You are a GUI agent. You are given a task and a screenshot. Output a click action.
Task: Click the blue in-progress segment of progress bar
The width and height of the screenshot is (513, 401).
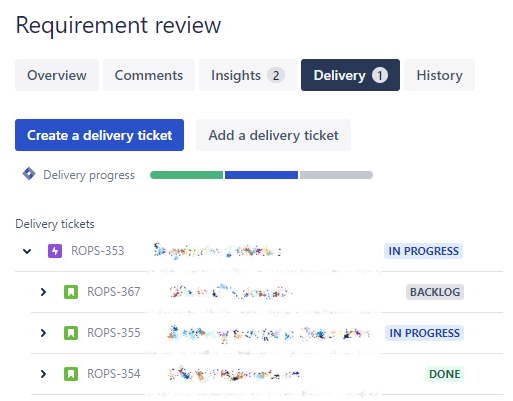click(x=261, y=175)
